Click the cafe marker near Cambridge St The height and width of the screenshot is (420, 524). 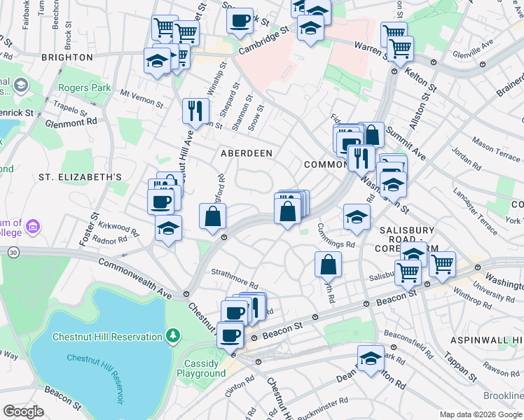point(240,22)
